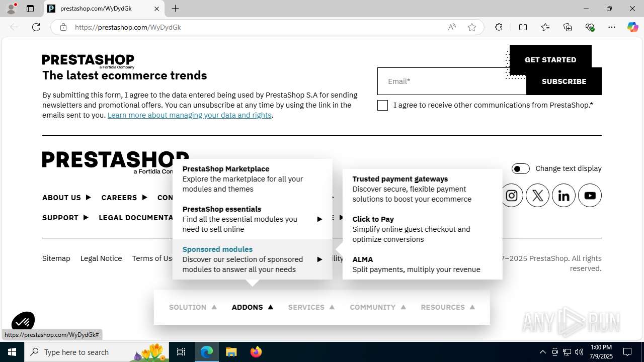Toggle the Change text display switch
Image resolution: width=644 pixels, height=362 pixels.
tap(520, 168)
